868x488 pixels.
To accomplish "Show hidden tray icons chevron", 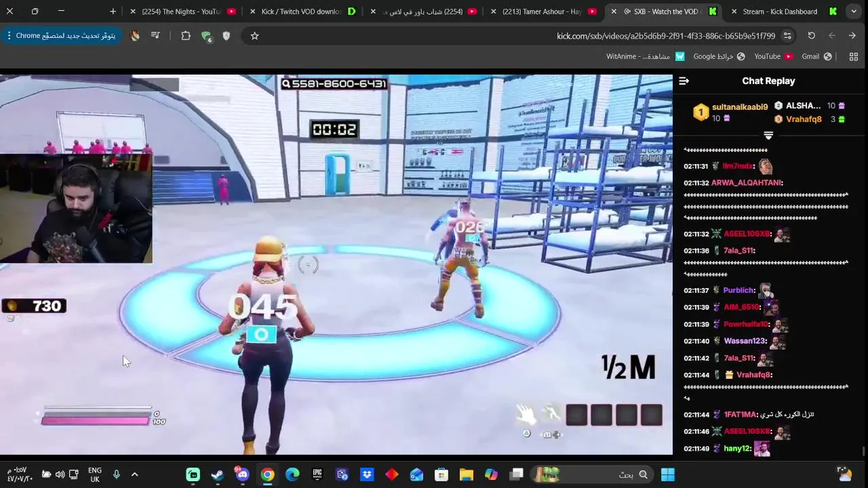I will pyautogui.click(x=134, y=474).
